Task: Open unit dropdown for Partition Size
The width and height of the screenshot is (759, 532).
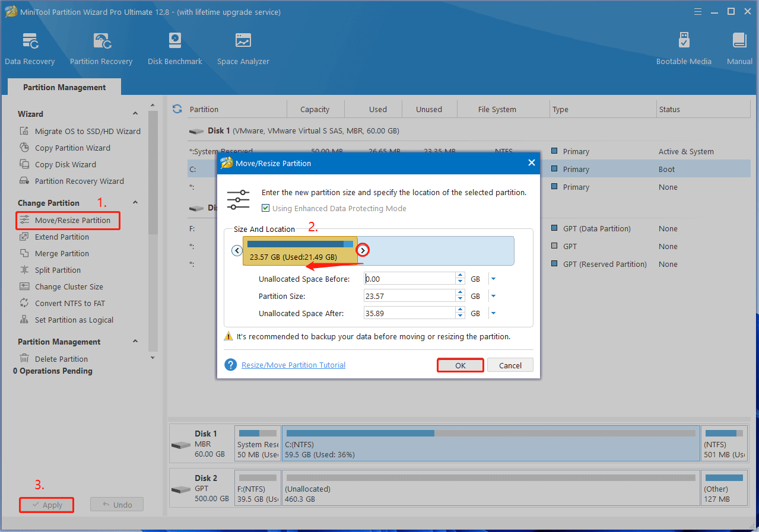Action: (493, 296)
